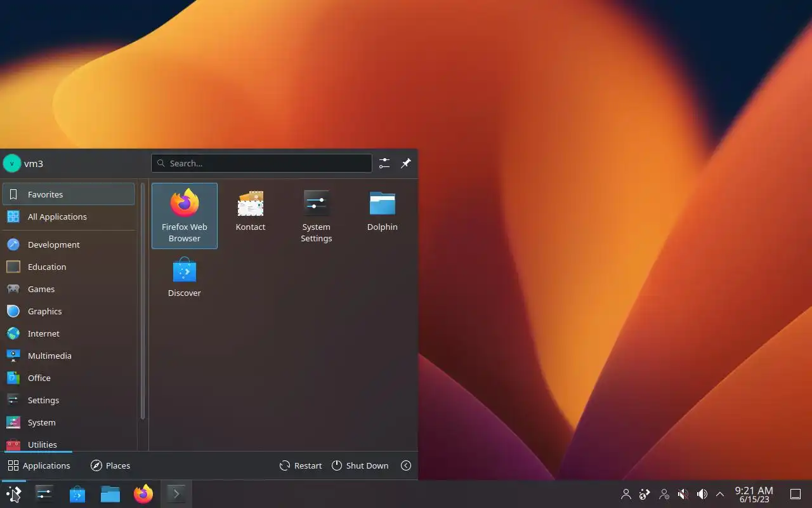Click the Show Desktop button
The height and width of the screenshot is (508, 812).
(796, 493)
